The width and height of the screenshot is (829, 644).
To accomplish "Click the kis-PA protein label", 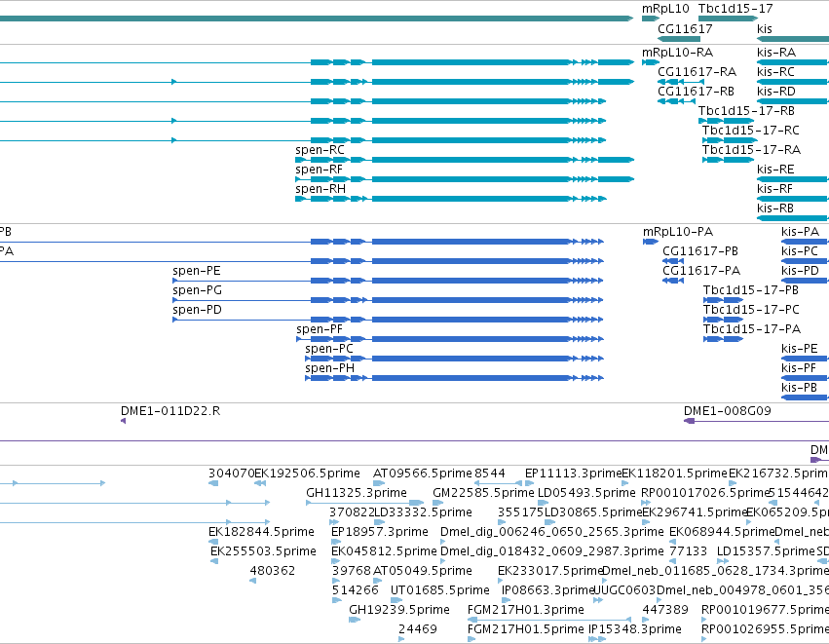I will pyautogui.click(x=801, y=232).
